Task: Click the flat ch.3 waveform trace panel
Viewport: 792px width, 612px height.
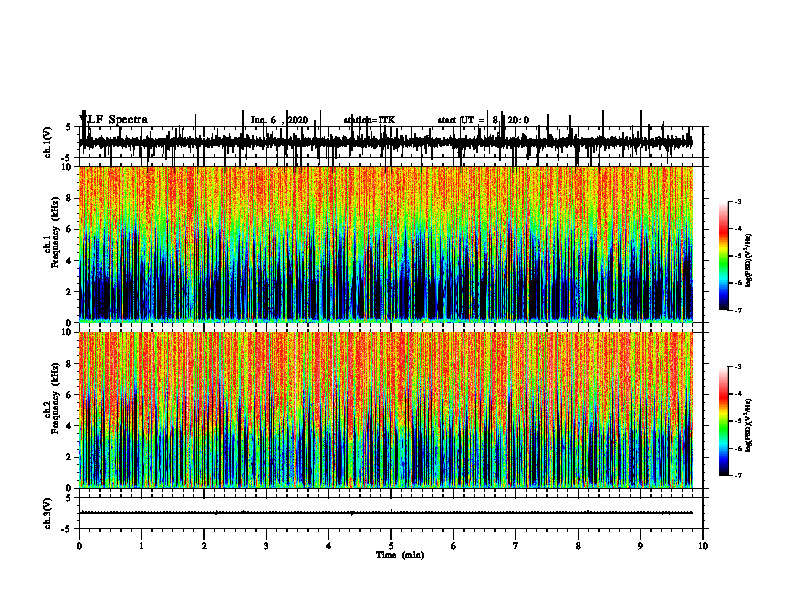Action: point(390,513)
